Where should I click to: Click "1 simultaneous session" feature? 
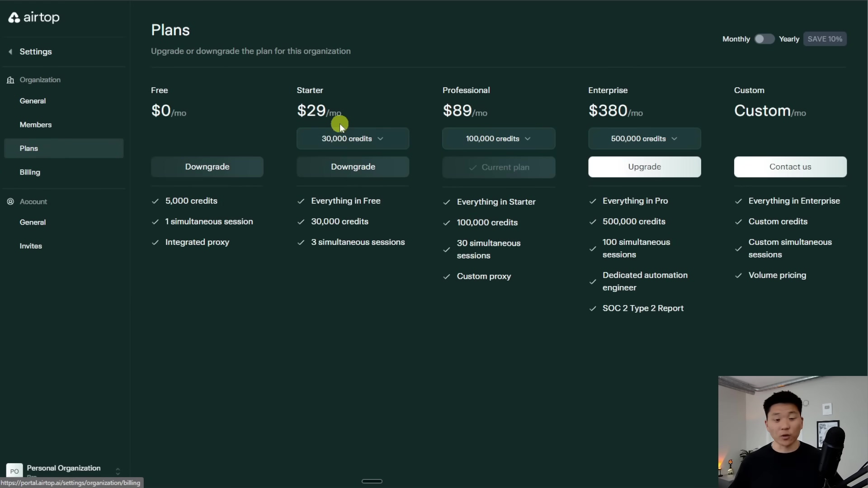click(209, 221)
